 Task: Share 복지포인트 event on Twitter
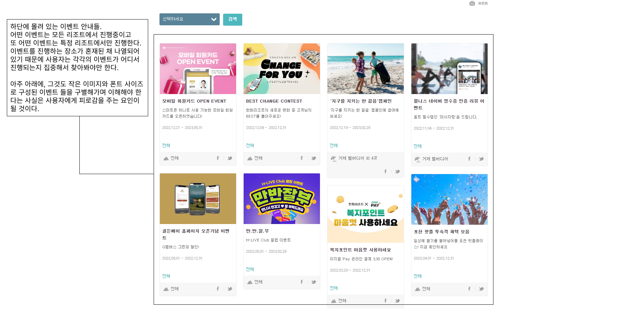point(398,300)
